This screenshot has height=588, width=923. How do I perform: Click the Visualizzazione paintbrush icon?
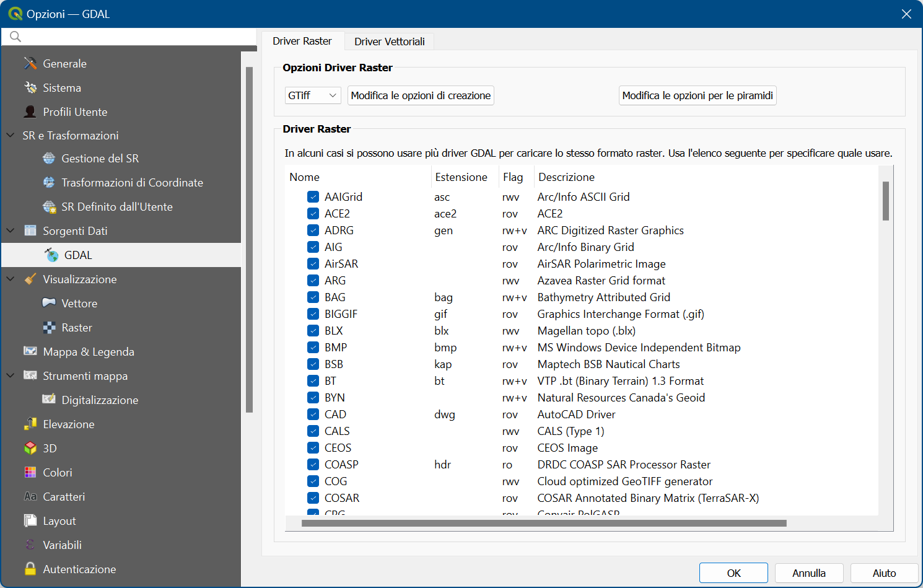pos(30,279)
